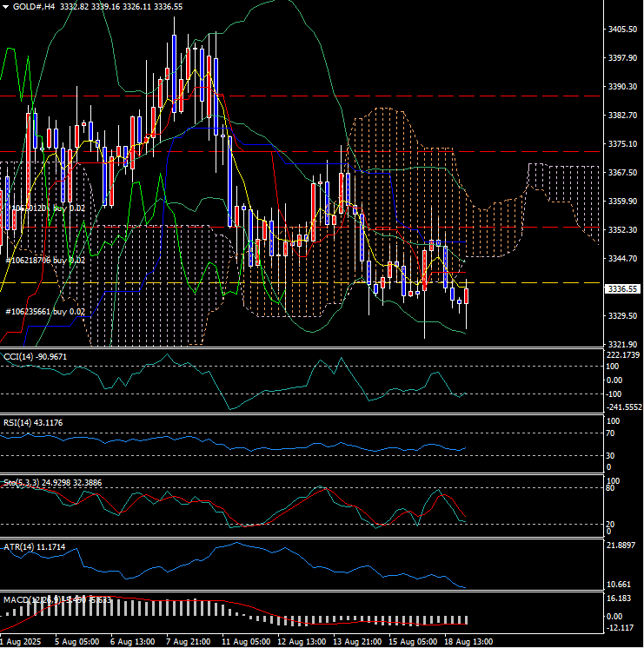Viewport: 644px width, 648px height.
Task: Click the 18 Aug 13:00 time axis label
Action: (x=468, y=641)
